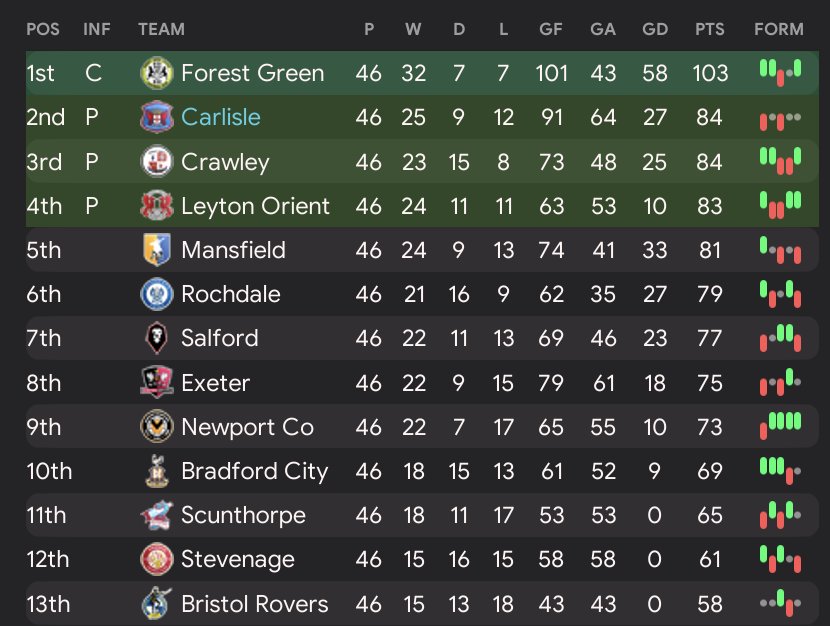Click the Forest Green club badge
This screenshot has height=626, width=830.
[157, 73]
